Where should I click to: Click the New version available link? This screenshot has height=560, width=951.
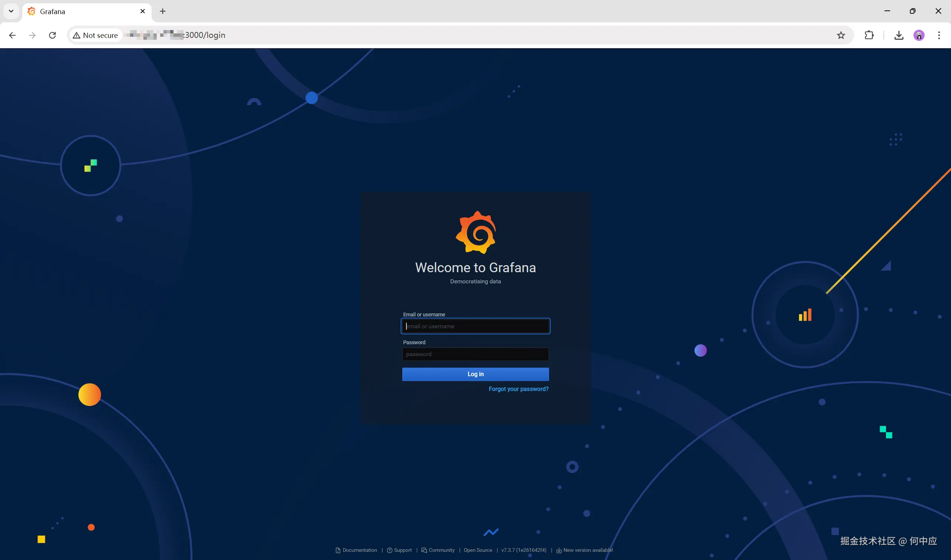pyautogui.click(x=588, y=550)
